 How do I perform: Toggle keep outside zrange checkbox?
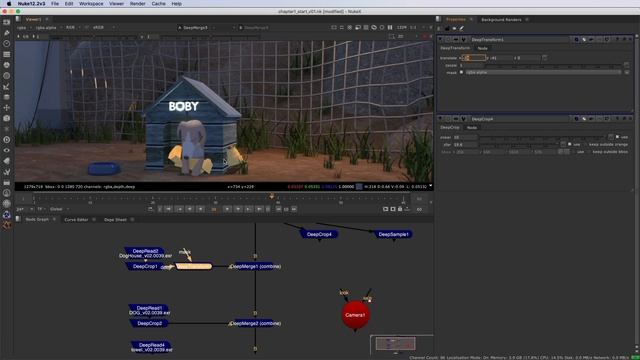coord(585,144)
